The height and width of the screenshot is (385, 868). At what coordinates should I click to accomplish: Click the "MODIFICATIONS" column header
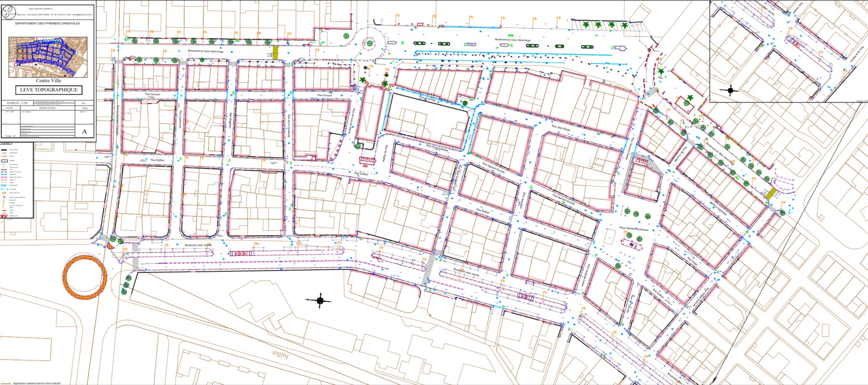click(48, 108)
